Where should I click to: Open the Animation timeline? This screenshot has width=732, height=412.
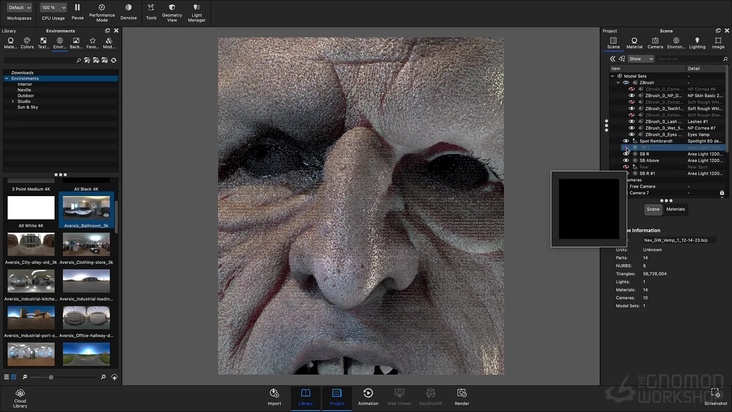(x=368, y=397)
